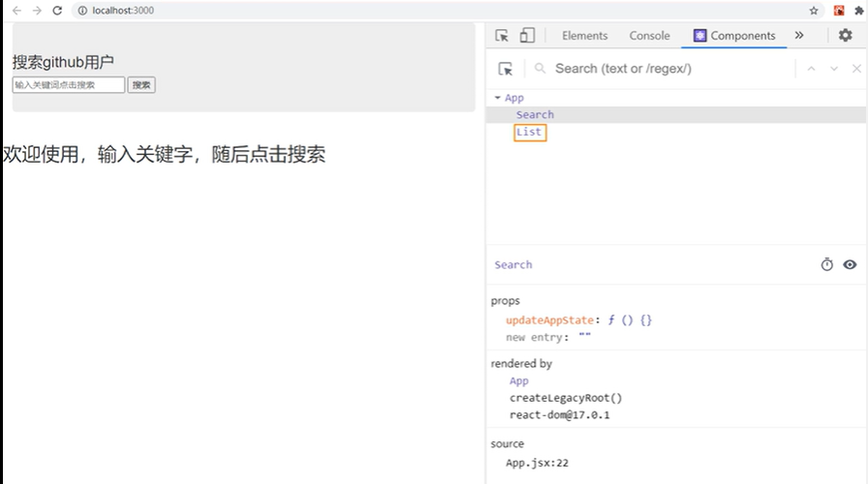Click the 搜索github用户 heading
Viewport: 868px width, 484px height.
coord(63,62)
